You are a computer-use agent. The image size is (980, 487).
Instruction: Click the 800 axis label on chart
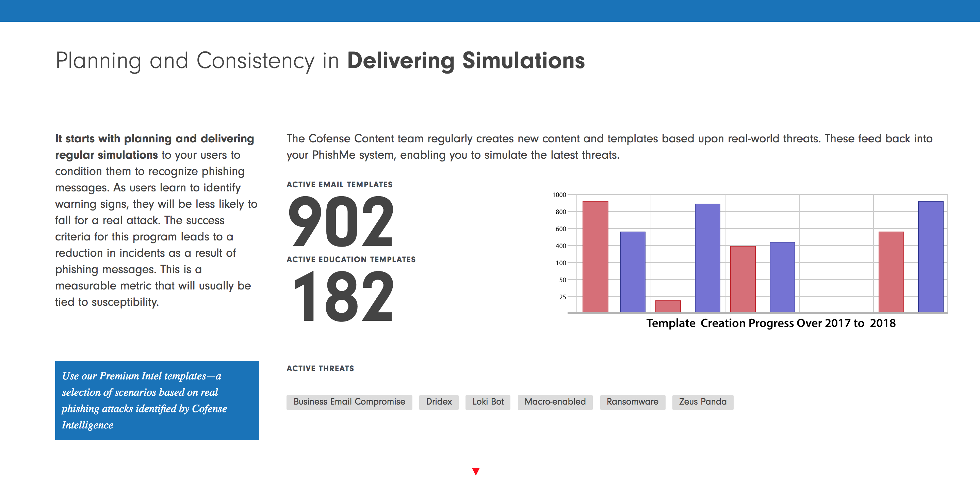pos(560,212)
